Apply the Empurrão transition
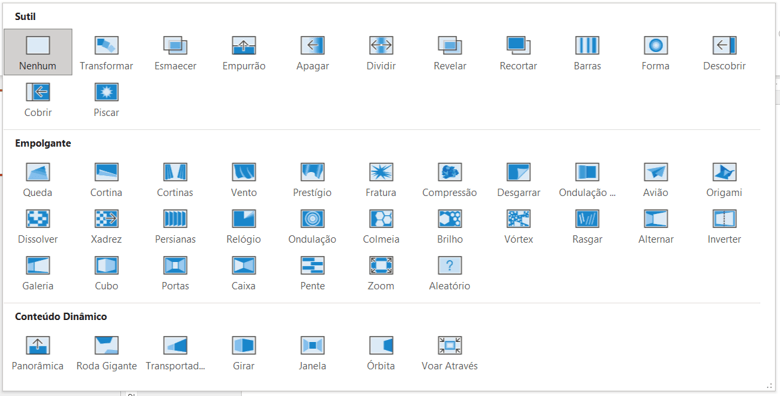The width and height of the screenshot is (780, 396). coord(244,52)
